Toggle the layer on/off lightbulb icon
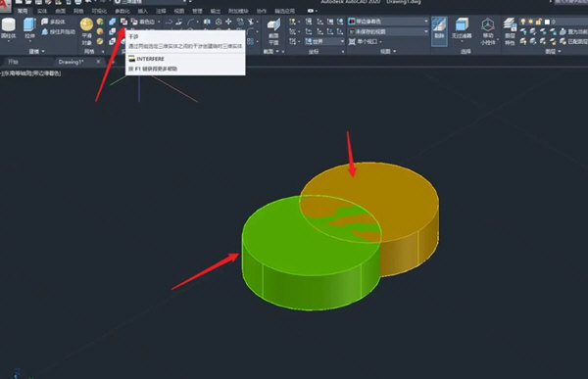This screenshot has height=379, width=588. (523, 22)
